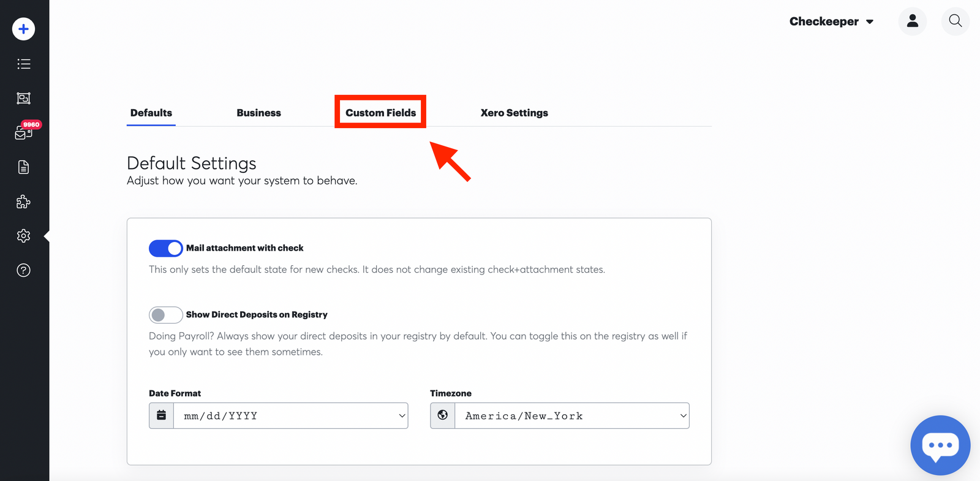Go to the Business tab

(258, 112)
